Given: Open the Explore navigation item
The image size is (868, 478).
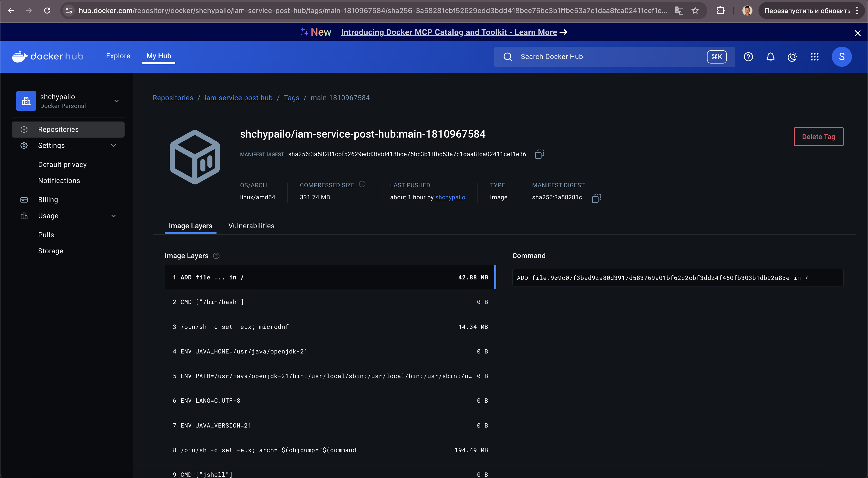Looking at the screenshot, I should pos(118,56).
